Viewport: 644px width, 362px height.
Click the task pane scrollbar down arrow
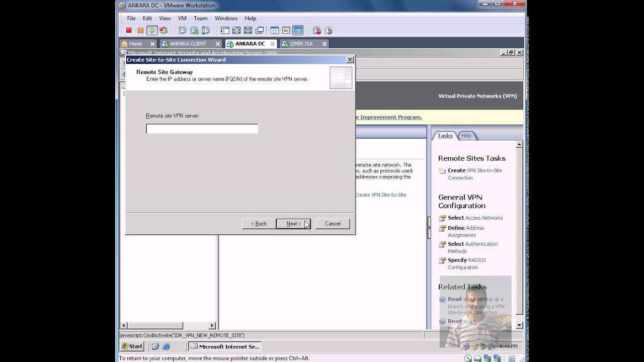pos(520,325)
